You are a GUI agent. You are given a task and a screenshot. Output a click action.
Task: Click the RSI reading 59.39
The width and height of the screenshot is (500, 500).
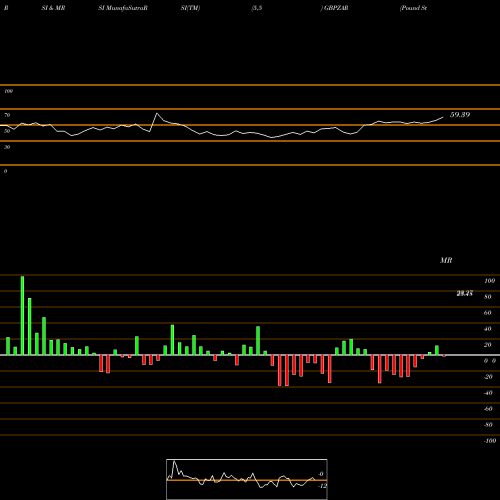point(460,115)
